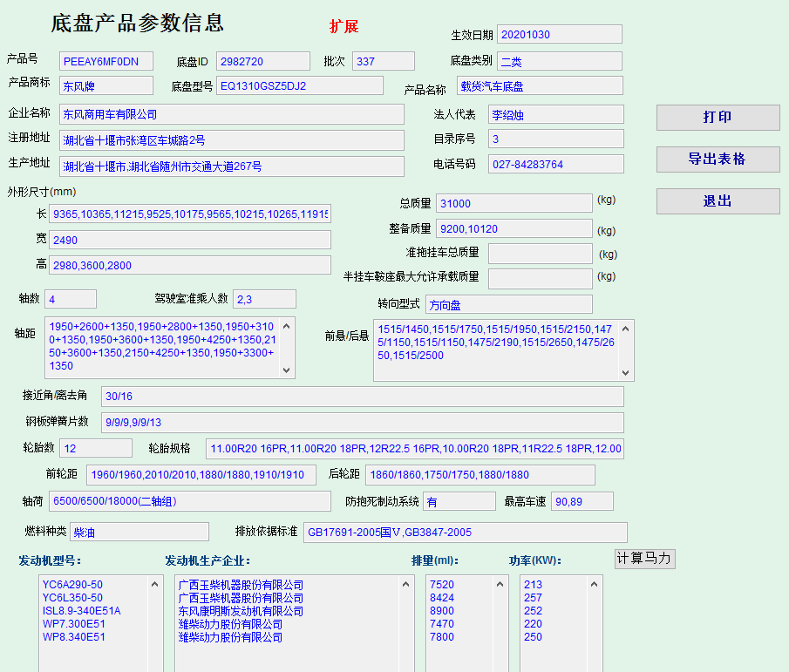This screenshot has width=789, height=672.
Task: Click the 生产地址 field
Action: pyautogui.click(x=231, y=166)
